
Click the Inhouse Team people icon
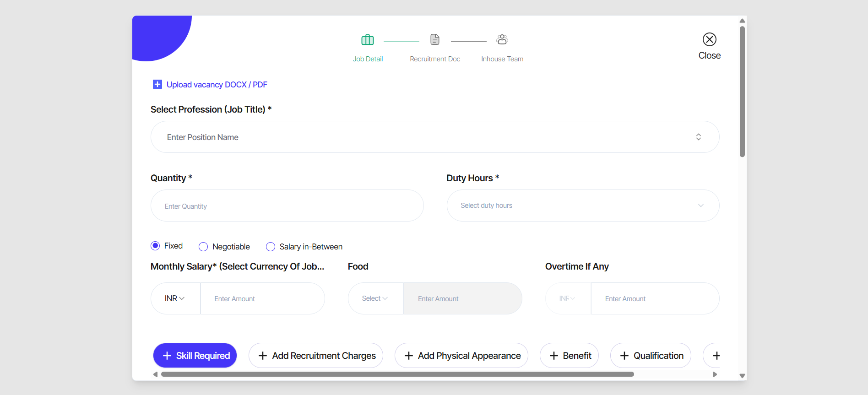[502, 40]
